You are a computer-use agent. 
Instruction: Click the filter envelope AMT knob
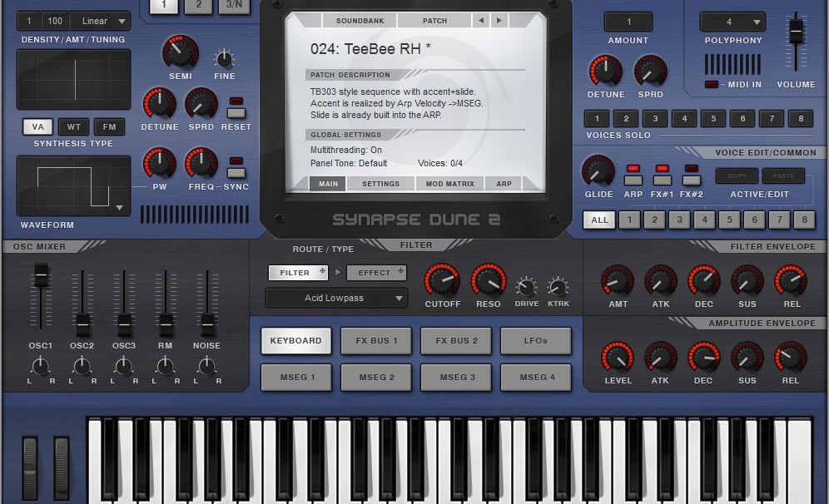(x=617, y=280)
